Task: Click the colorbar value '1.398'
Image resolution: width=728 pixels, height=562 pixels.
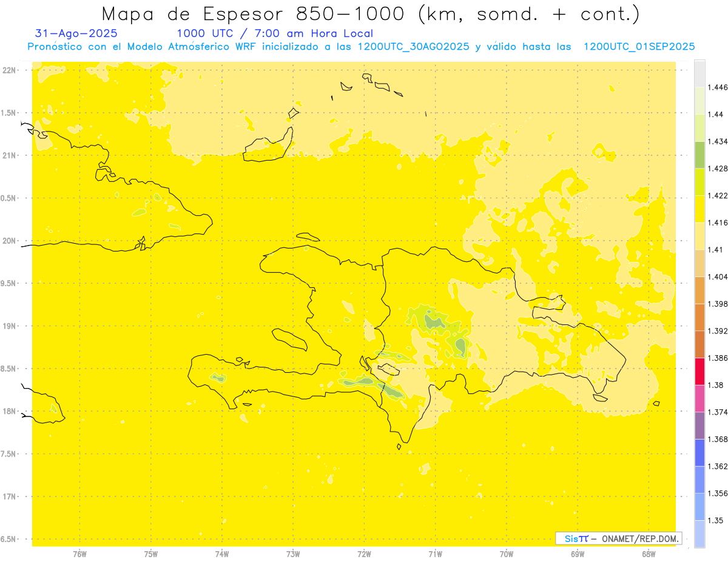Action: click(718, 304)
